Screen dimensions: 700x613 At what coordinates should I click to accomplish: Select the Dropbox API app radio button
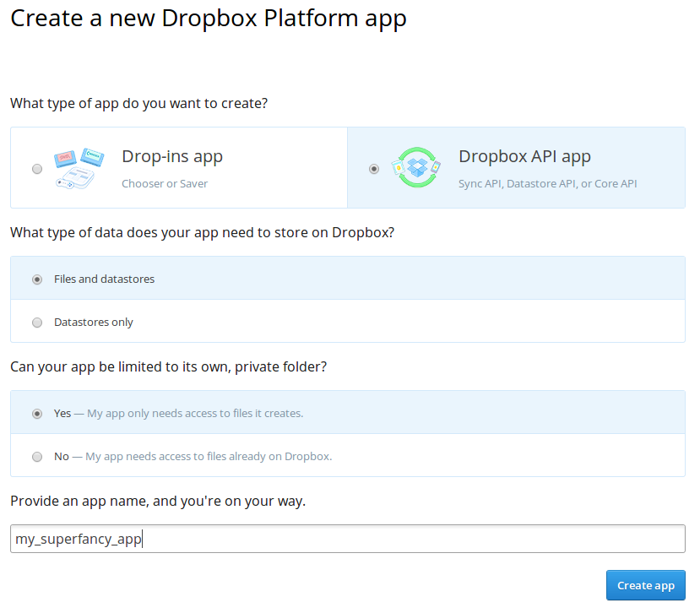click(x=374, y=169)
